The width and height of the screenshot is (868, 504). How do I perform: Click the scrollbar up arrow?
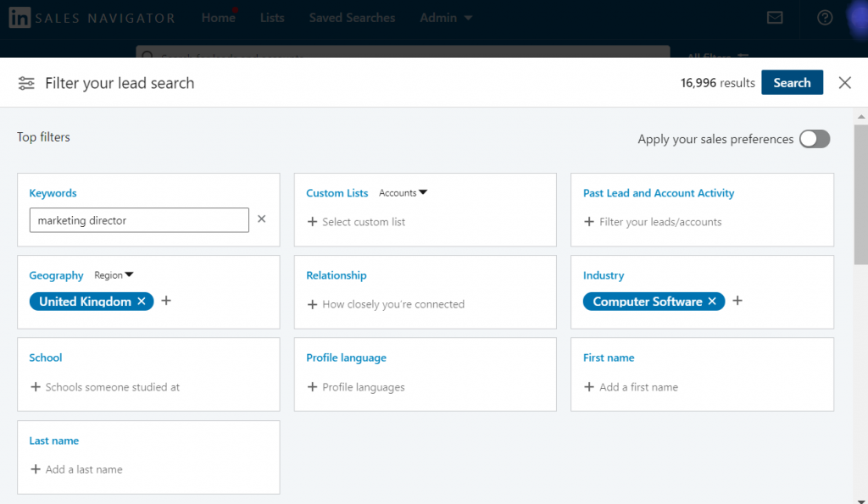pyautogui.click(x=861, y=117)
